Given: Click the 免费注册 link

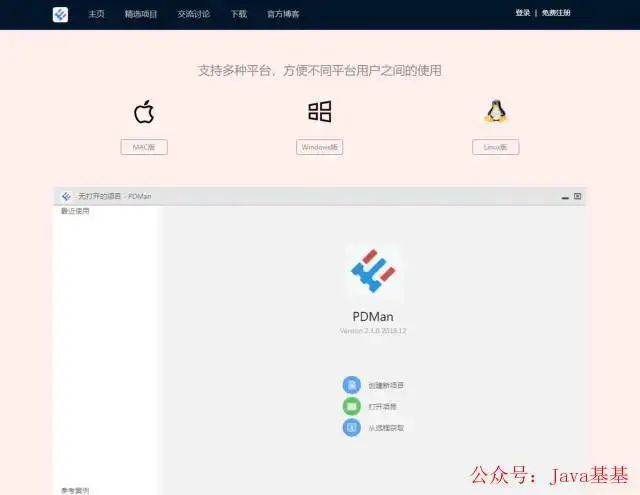Looking at the screenshot, I should coord(556,13).
